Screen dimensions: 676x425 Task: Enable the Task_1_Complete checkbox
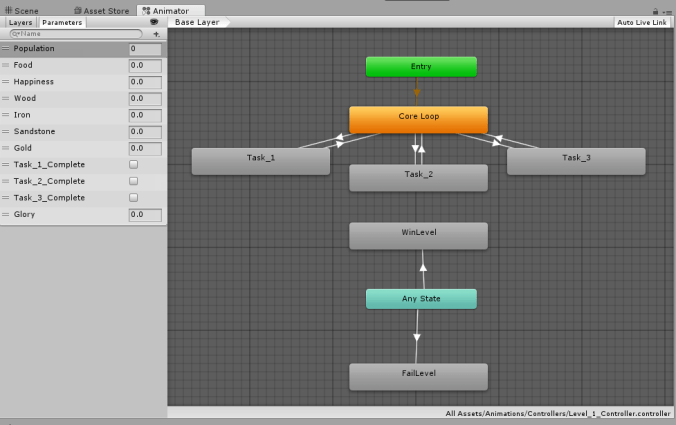[x=134, y=164]
